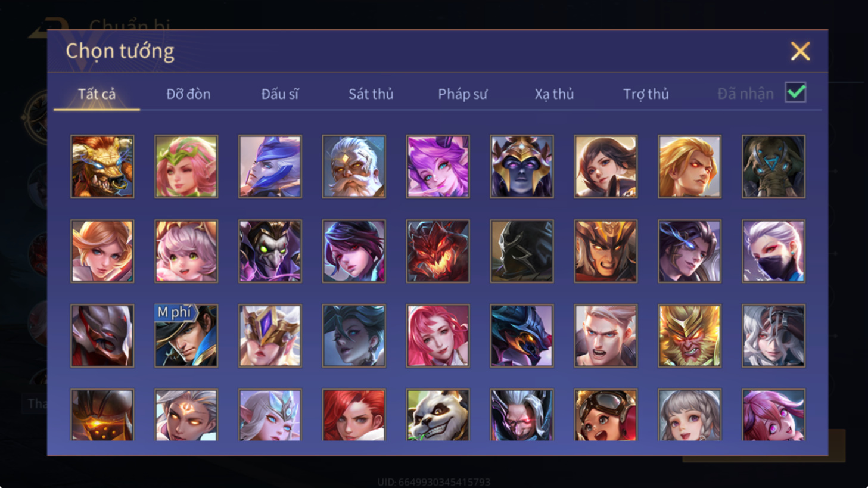
Task: Pick the hero tagged M phí
Action: coord(186,335)
